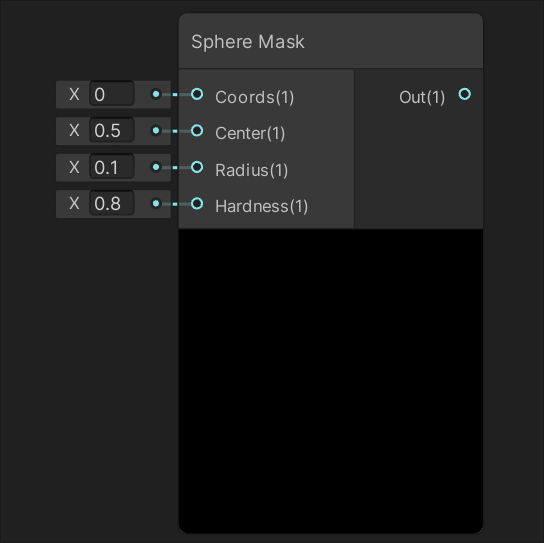Edit the Center X value field showing 0.5
544x543 pixels.
(x=112, y=130)
